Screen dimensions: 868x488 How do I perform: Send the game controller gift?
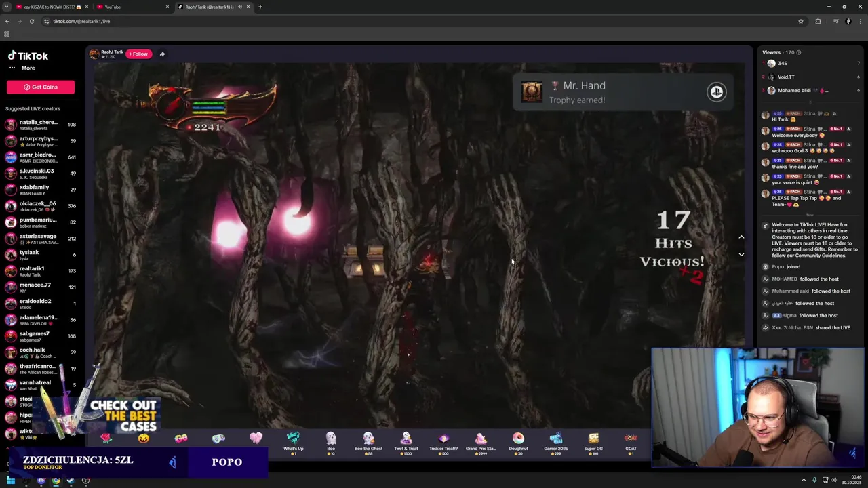pos(218,439)
